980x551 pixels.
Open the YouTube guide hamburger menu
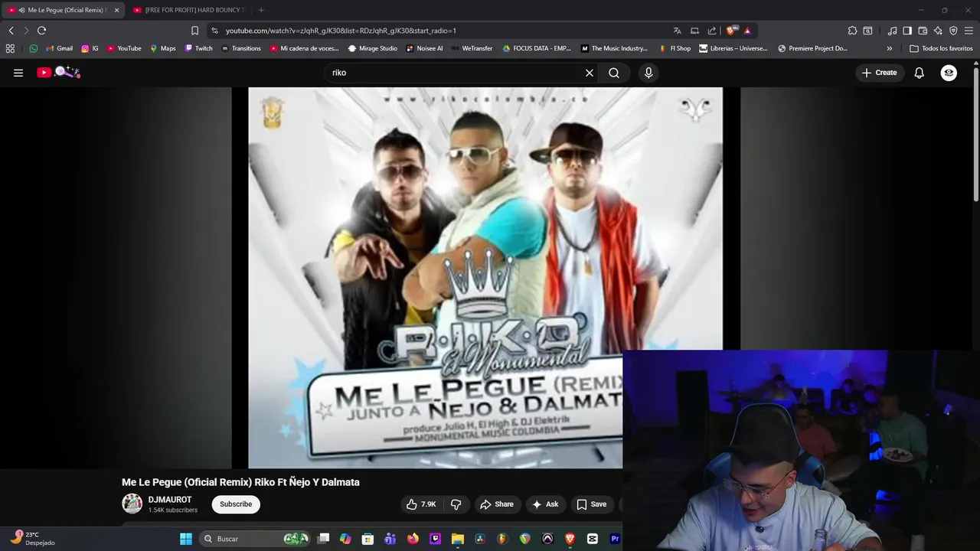pyautogui.click(x=18, y=73)
